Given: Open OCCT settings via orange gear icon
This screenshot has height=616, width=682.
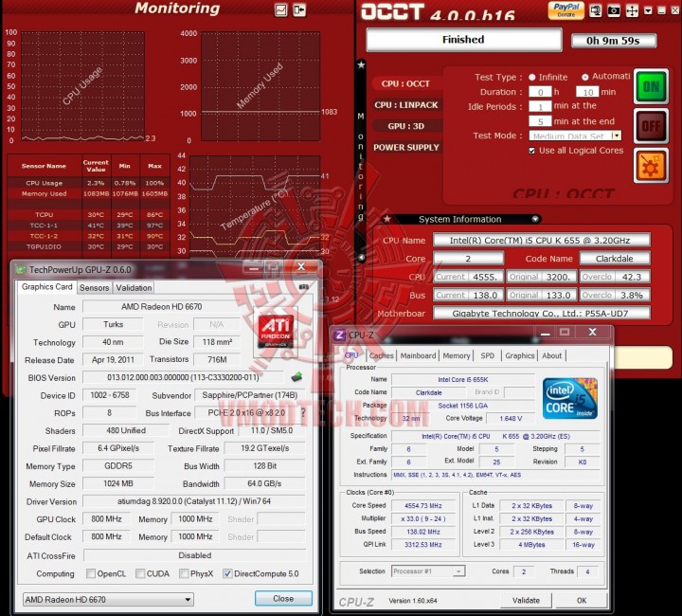Looking at the screenshot, I should [651, 166].
